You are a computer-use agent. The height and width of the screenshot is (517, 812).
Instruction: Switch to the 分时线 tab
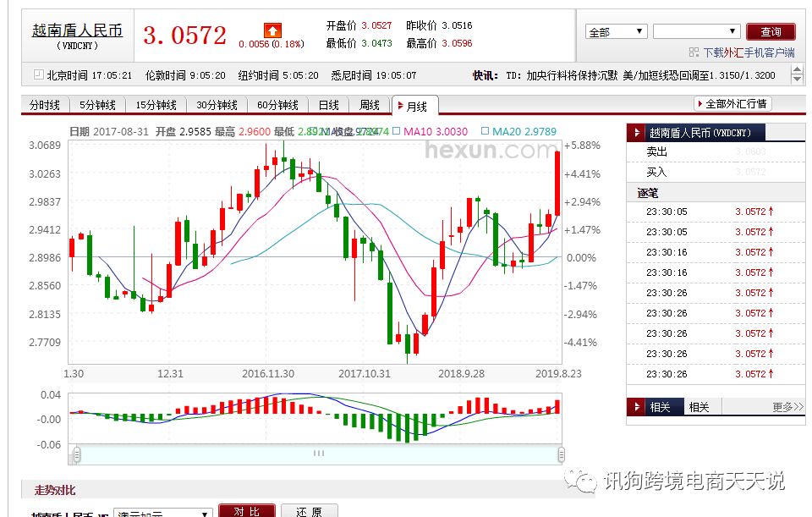[x=45, y=105]
